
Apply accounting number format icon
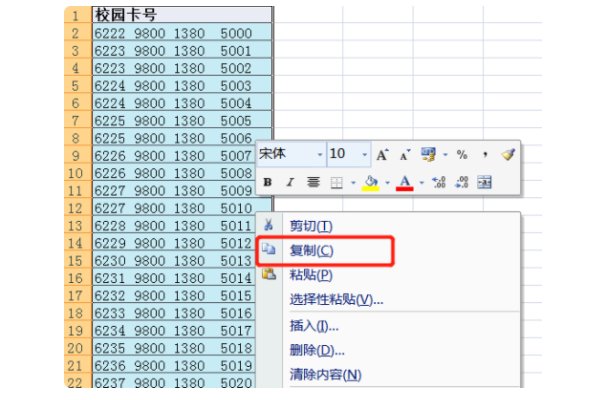(x=429, y=155)
